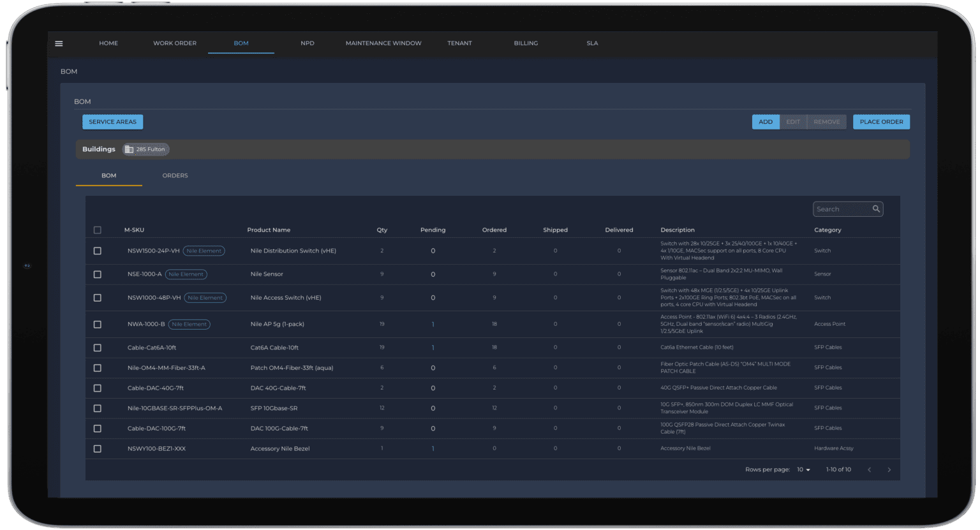
Task: Go to next page arrow
Action: (889, 470)
